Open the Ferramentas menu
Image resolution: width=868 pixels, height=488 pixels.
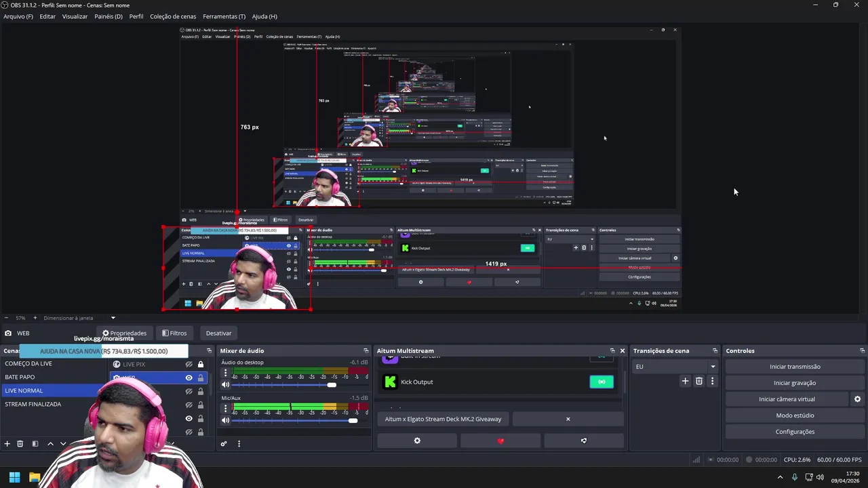tap(224, 16)
